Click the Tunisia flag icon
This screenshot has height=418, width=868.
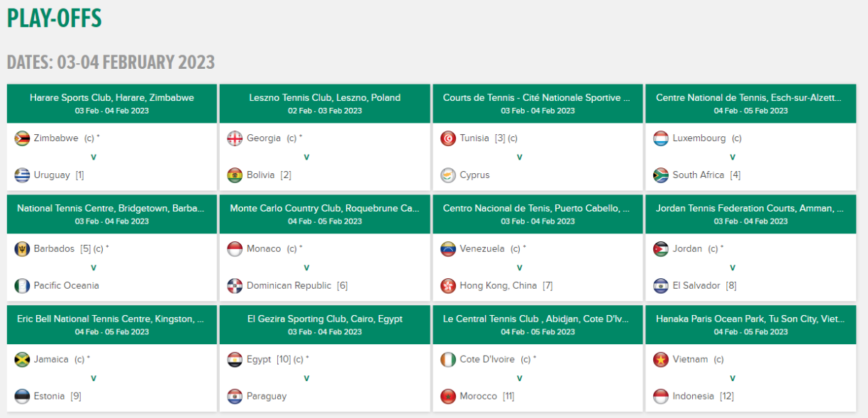coord(447,138)
